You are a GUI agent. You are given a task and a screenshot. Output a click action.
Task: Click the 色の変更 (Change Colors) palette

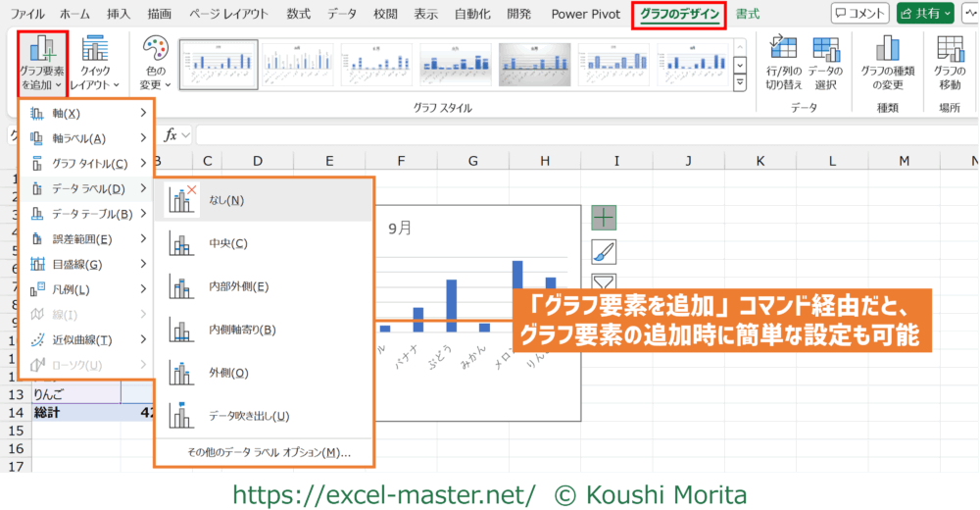click(x=156, y=51)
